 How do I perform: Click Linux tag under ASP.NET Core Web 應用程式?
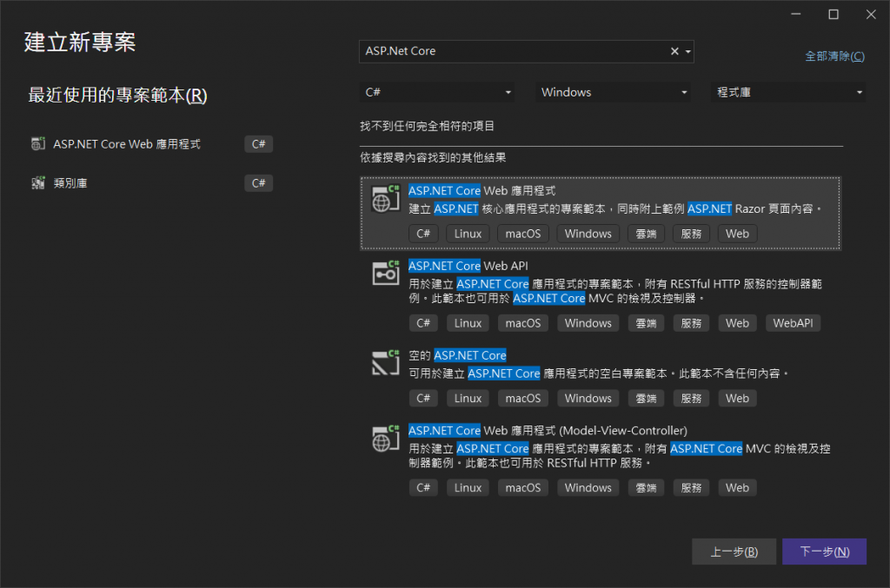(x=468, y=234)
